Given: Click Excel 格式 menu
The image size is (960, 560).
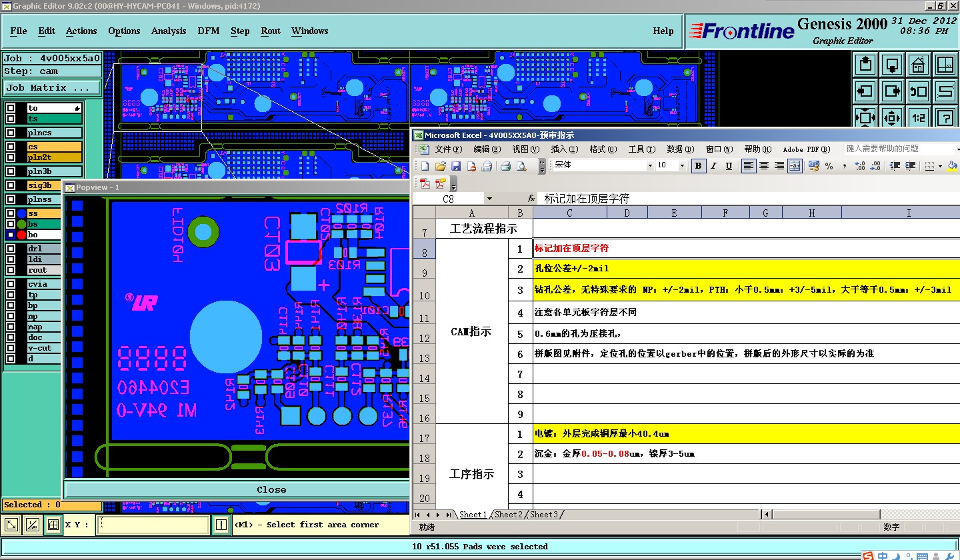Looking at the screenshot, I should click(603, 149).
